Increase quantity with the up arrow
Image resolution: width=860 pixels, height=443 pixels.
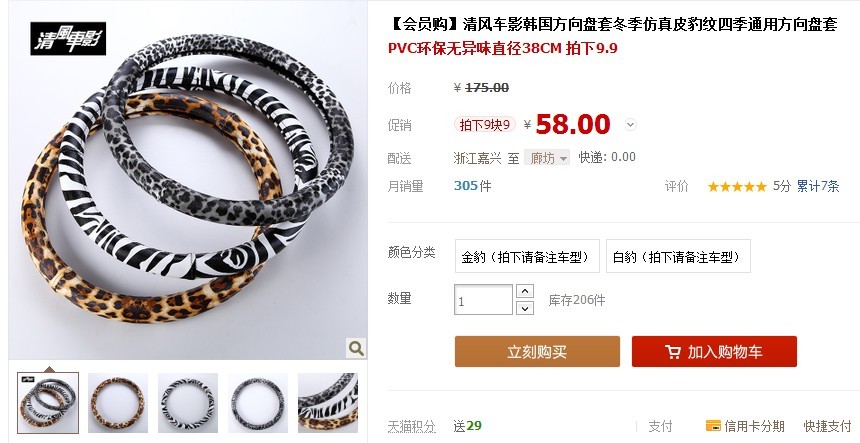[x=525, y=291]
